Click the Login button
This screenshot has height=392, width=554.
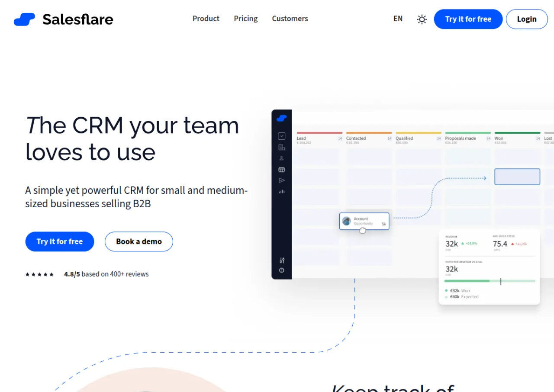pyautogui.click(x=527, y=19)
